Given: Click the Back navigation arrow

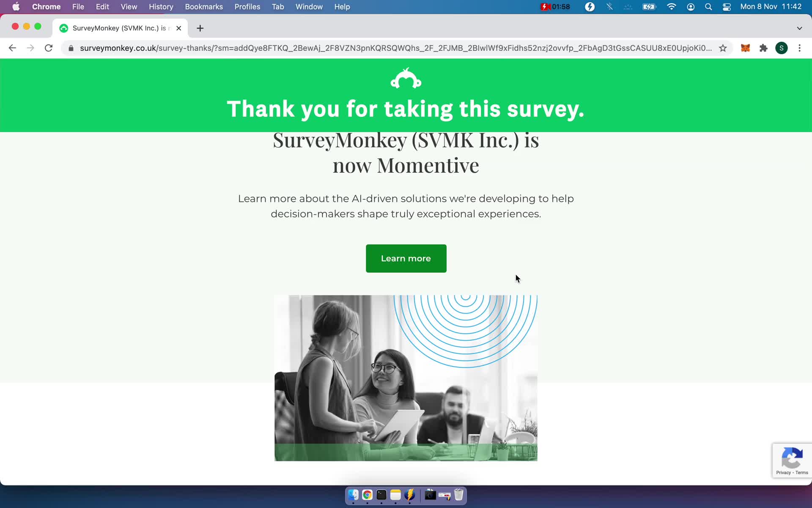Looking at the screenshot, I should point(13,47).
